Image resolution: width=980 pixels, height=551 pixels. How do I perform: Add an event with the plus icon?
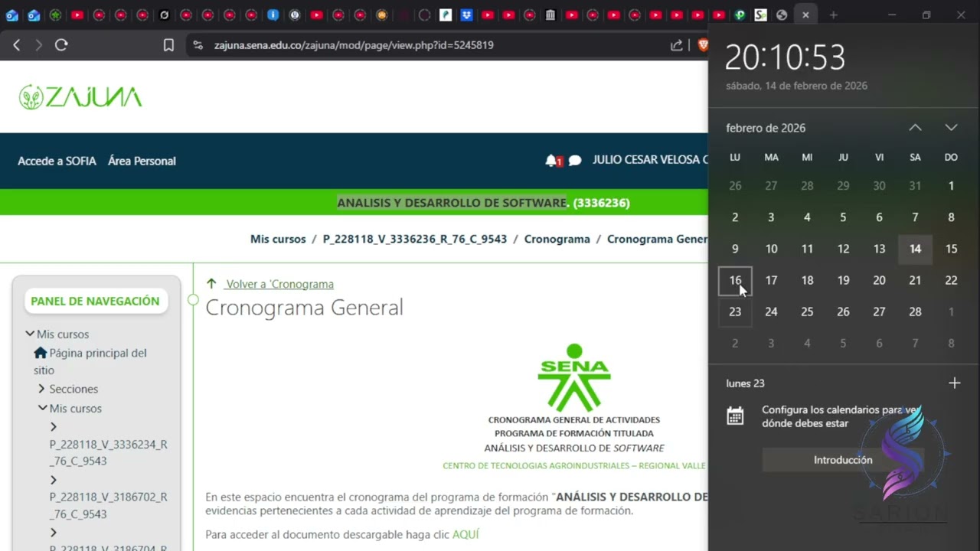[954, 383]
